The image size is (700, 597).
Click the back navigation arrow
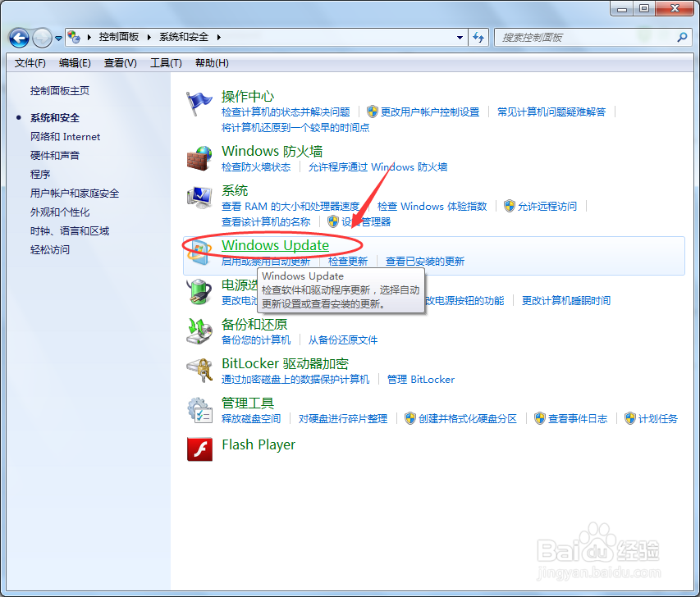pos(21,38)
